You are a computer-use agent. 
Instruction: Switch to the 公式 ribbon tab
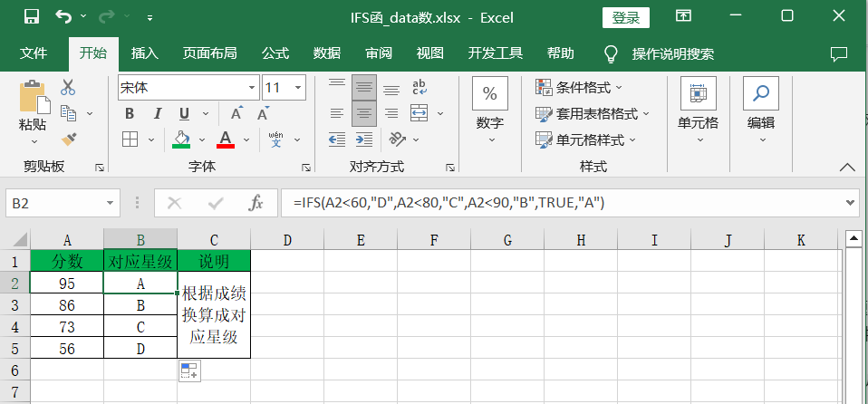tap(275, 53)
